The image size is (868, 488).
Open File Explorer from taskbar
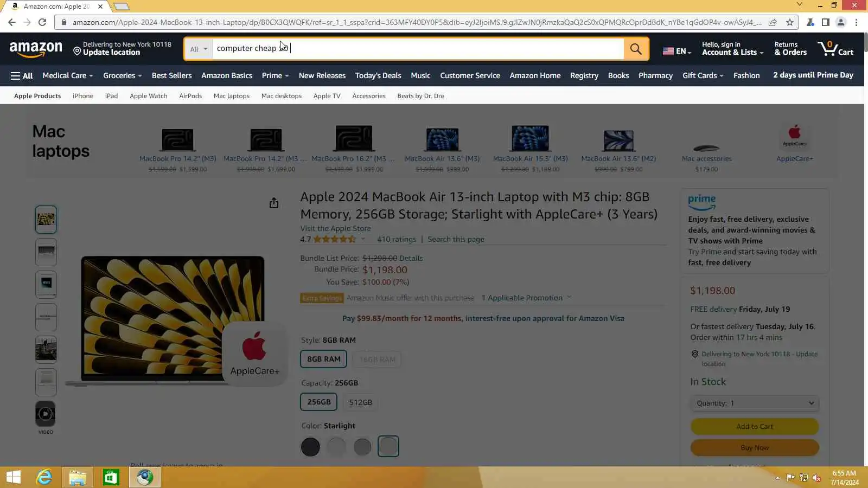pos(78,477)
